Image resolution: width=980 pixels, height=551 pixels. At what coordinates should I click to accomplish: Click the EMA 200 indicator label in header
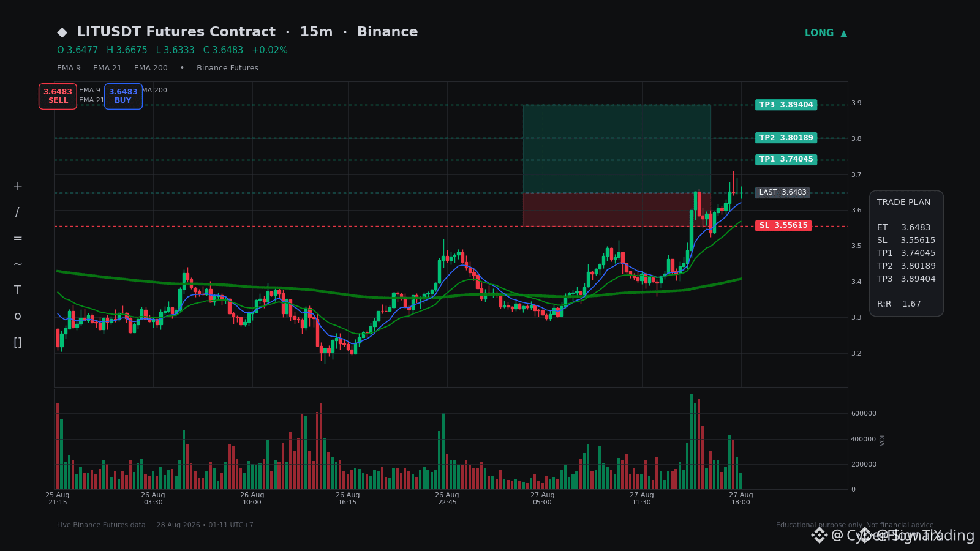151,68
